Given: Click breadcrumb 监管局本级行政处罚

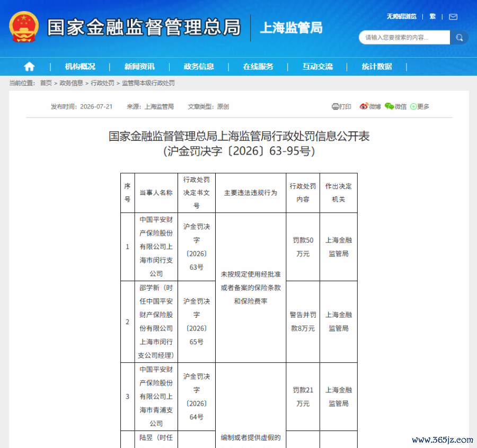Looking at the screenshot, I should point(148,83).
